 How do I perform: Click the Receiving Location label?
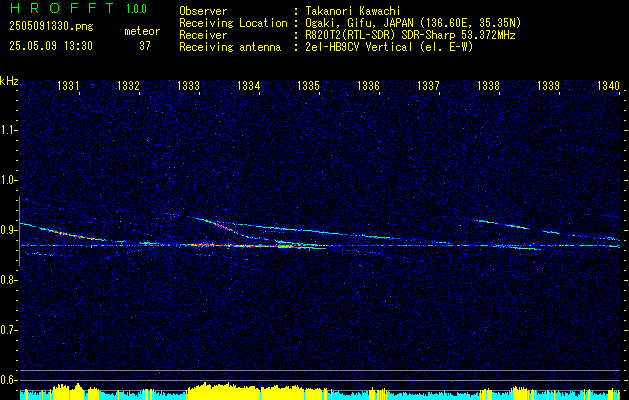[233, 23]
